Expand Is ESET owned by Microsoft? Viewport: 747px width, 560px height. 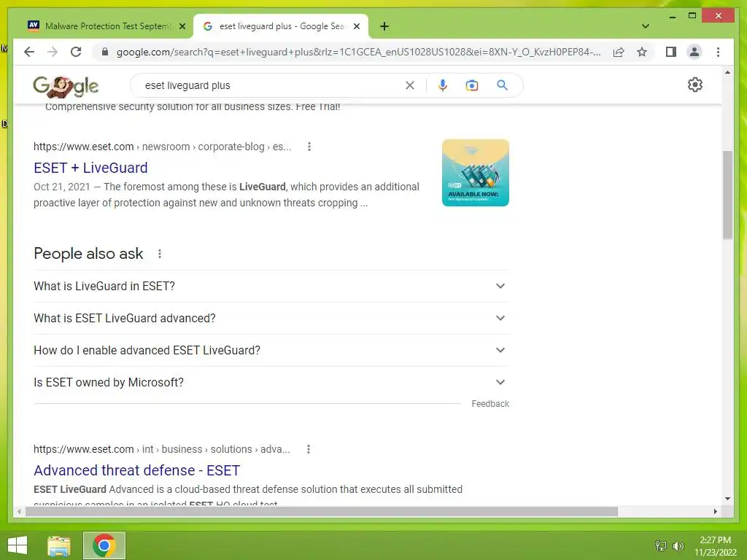[271, 382]
